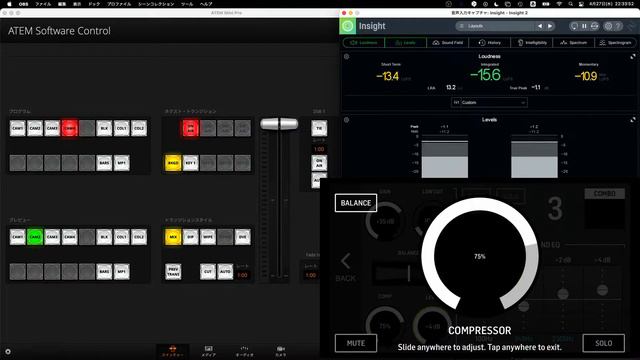Open ATEM settings gear at bottom left
Screen dimensions: 640x360
tap(8, 351)
